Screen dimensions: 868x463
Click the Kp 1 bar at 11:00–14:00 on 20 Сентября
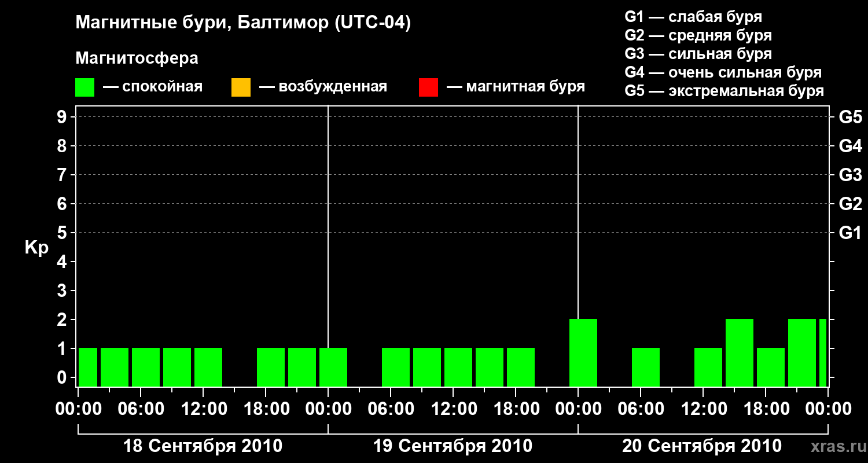click(708, 367)
